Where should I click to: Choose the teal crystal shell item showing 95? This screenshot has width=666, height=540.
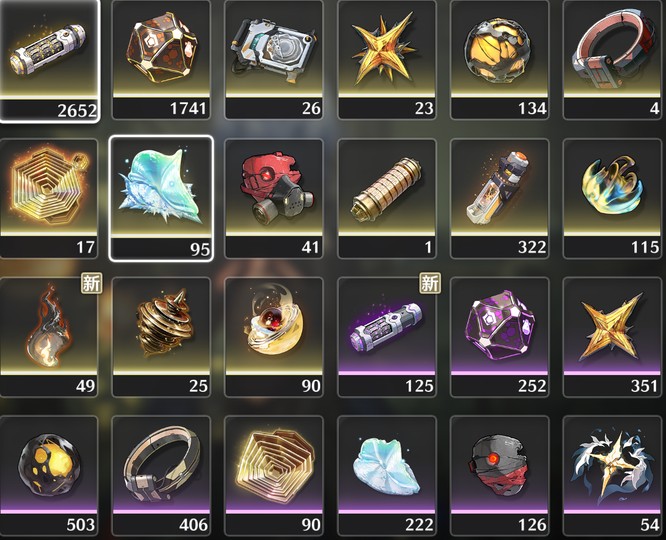point(161,198)
